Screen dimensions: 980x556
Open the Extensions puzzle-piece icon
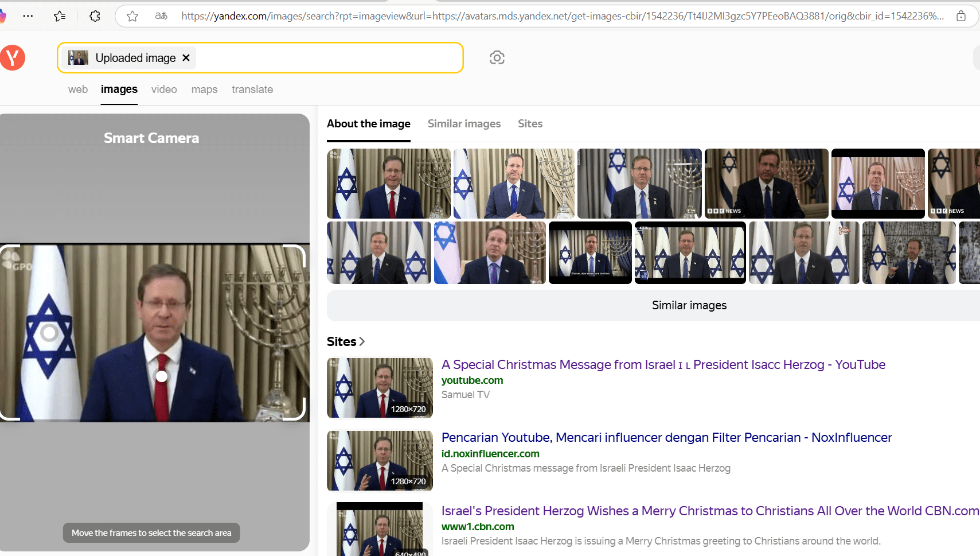pyautogui.click(x=95, y=16)
